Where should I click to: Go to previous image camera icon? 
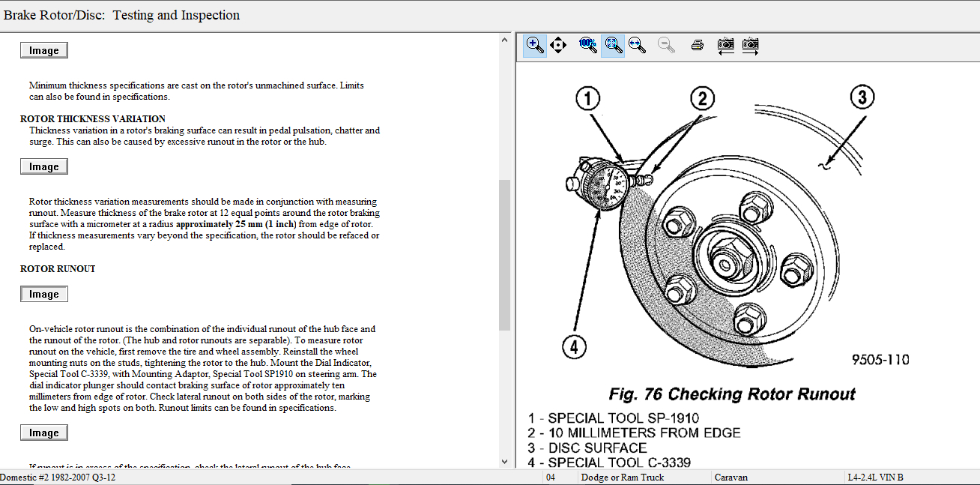click(725, 46)
